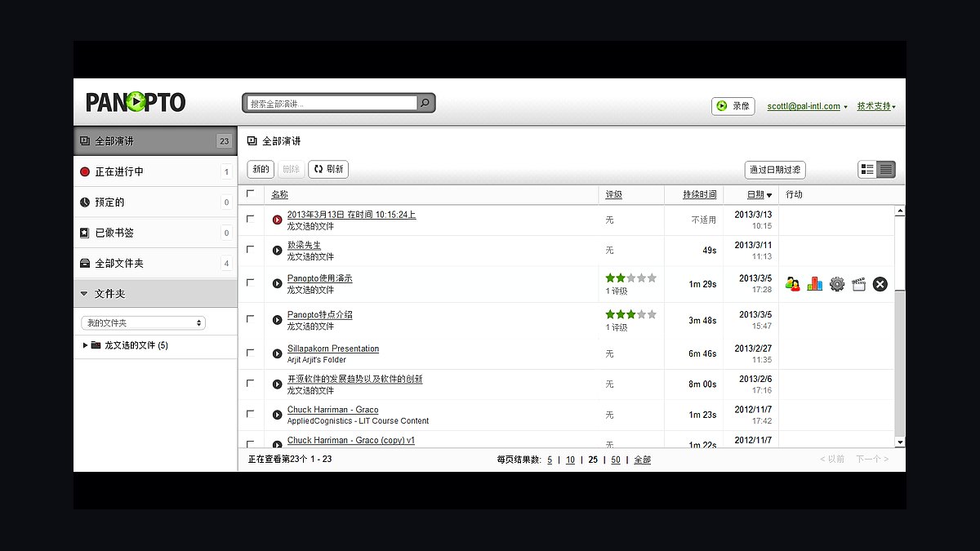Select 已做书签 in the sidebar
Screen dimensions: 980x551
point(155,233)
